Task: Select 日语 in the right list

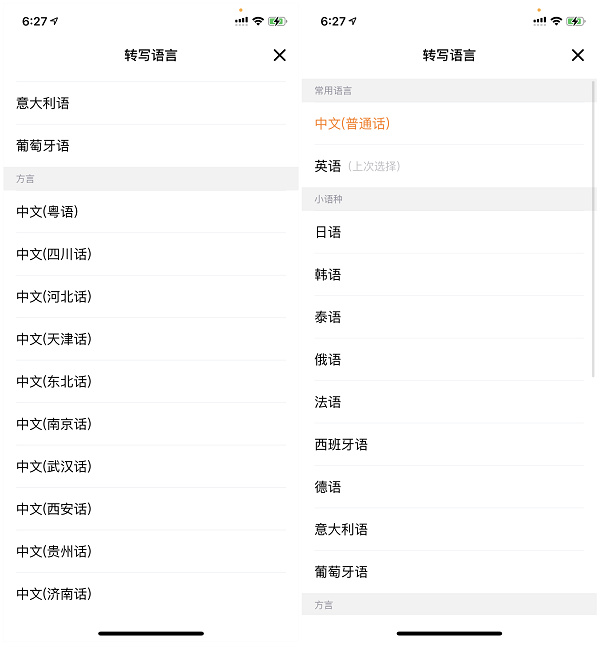Action: 449,232
